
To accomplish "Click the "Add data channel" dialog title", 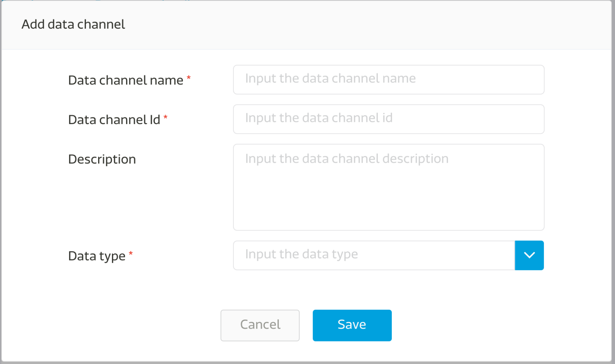I will [73, 24].
